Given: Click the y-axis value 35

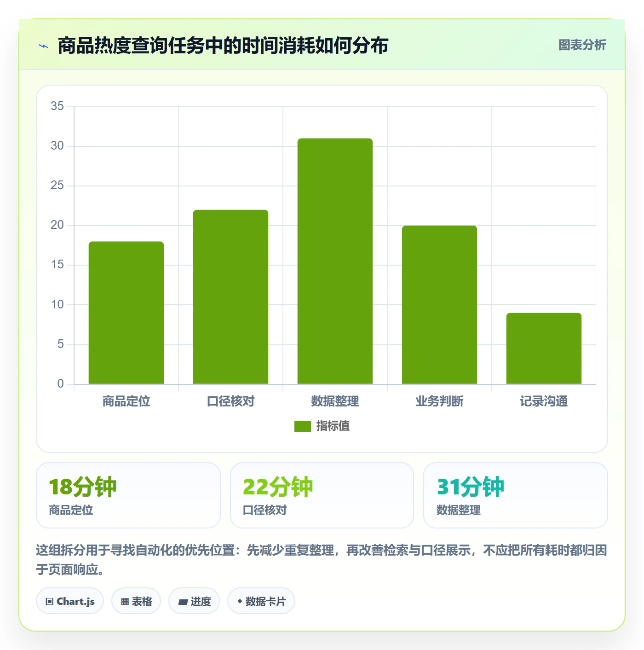Looking at the screenshot, I should coord(57,106).
